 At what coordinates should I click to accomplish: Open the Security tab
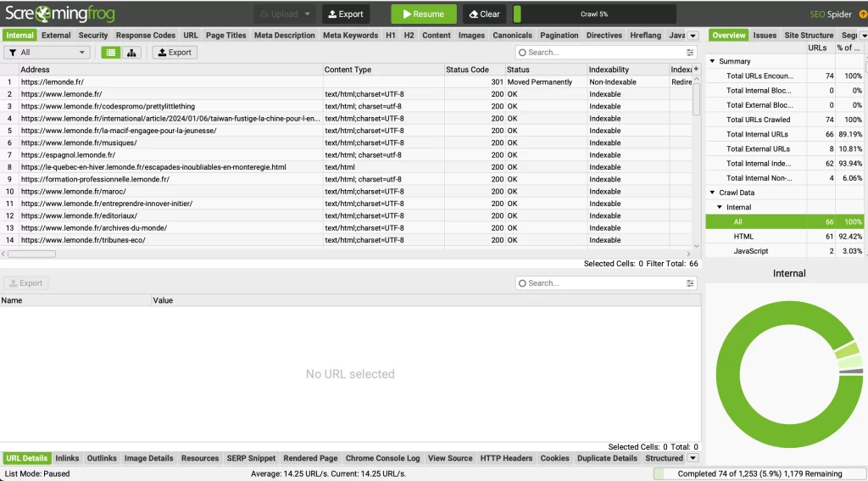click(93, 36)
